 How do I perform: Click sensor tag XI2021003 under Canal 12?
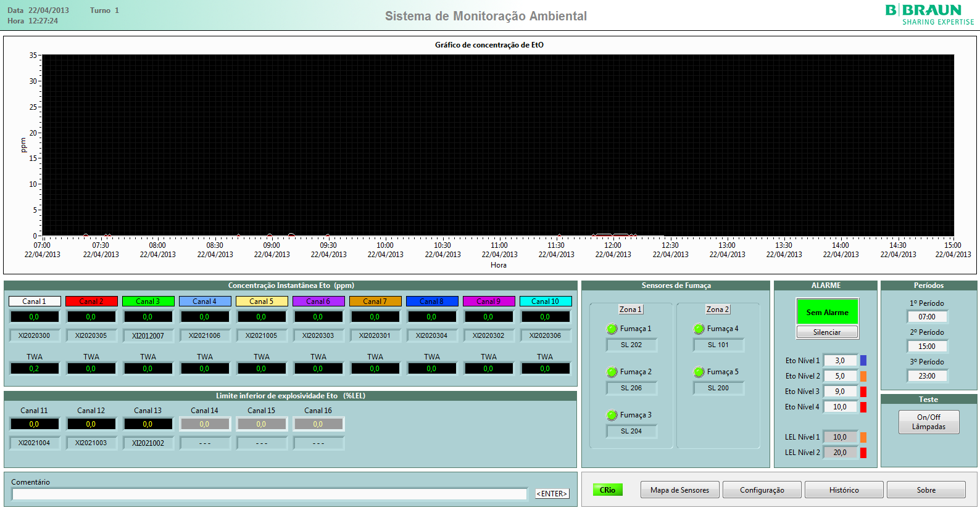91,443
